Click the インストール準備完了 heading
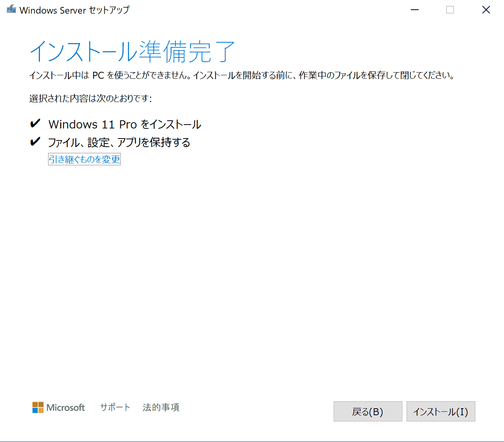The image size is (504, 442). coord(132,52)
